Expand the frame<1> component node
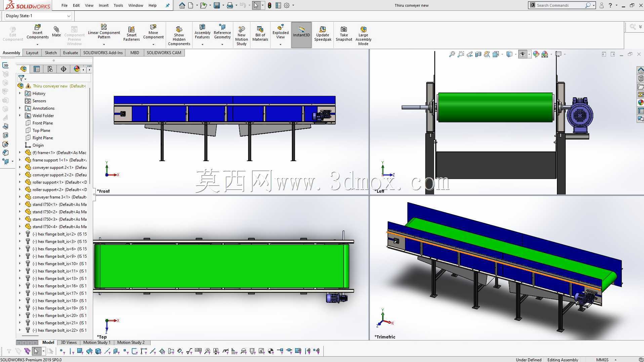Image resolution: width=644 pixels, height=362 pixels. (20, 152)
